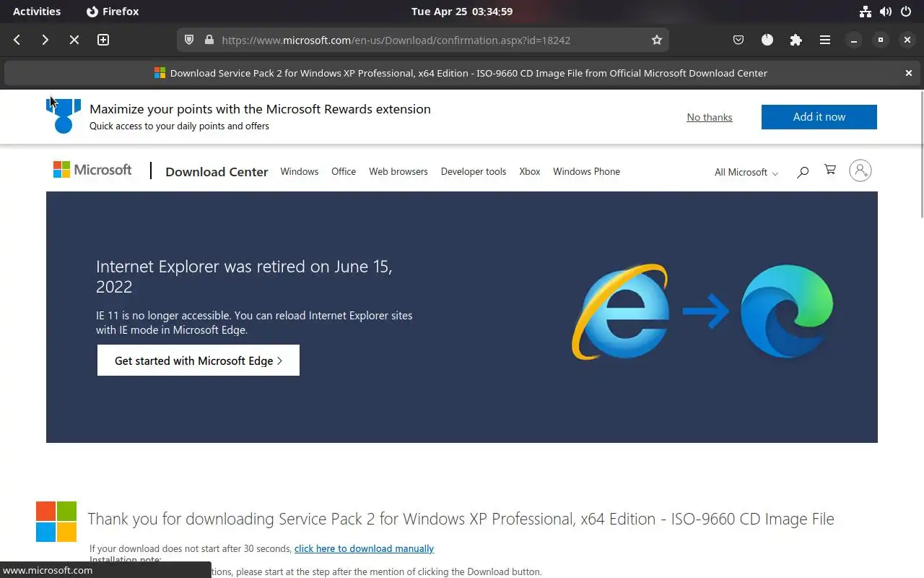
Task: Open the Developer tools menu item
Action: point(474,171)
